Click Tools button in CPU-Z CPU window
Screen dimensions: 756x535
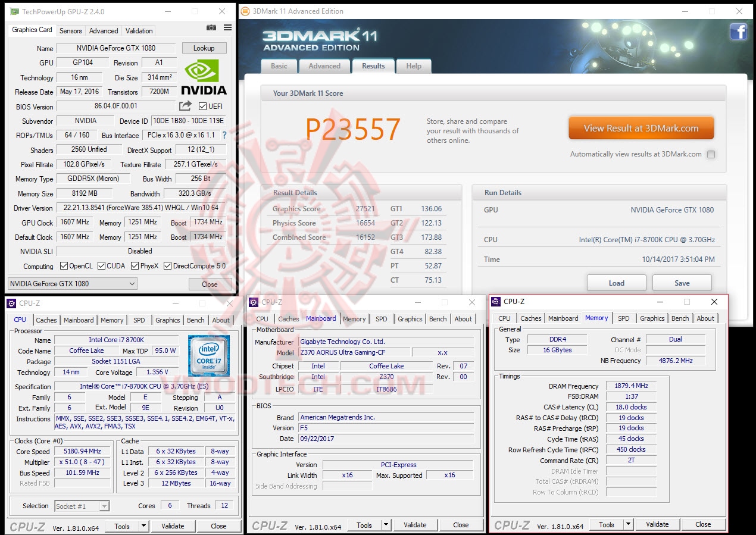122,526
